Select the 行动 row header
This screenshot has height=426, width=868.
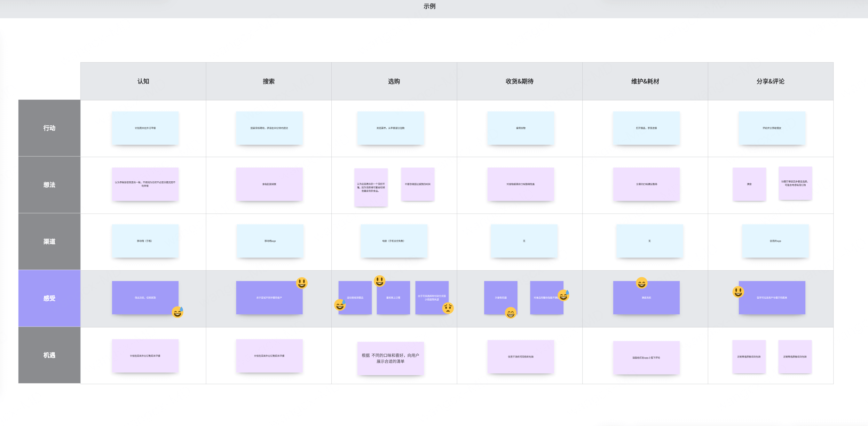tap(49, 128)
